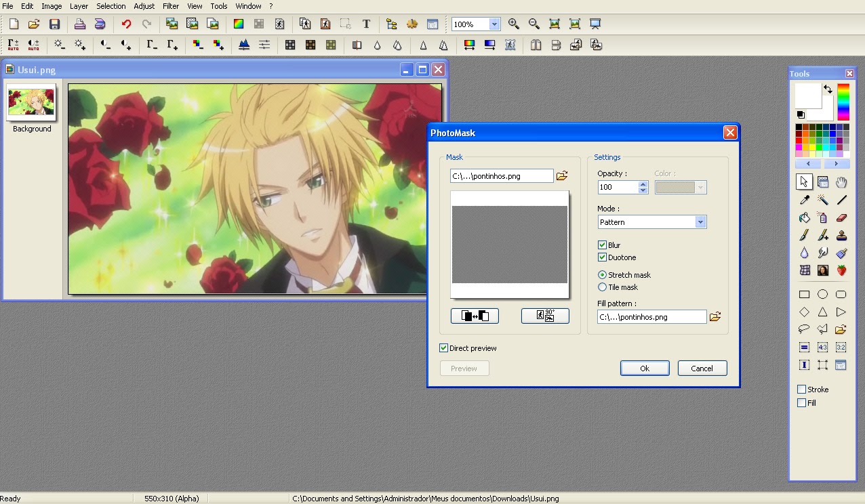Open the zoom percentage dropdown showing 100%
865x504 pixels.
494,24
